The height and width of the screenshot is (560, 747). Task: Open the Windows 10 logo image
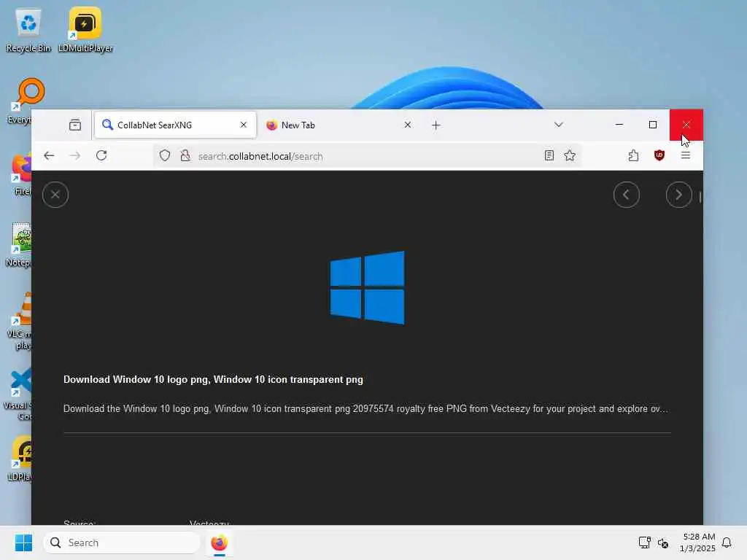tap(368, 287)
